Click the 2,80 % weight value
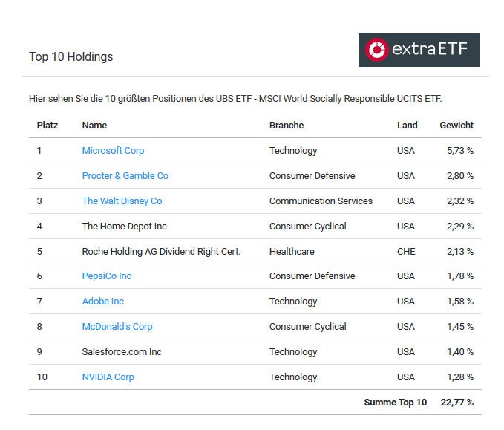Image resolution: width=504 pixels, height=430 pixels. [x=460, y=176]
